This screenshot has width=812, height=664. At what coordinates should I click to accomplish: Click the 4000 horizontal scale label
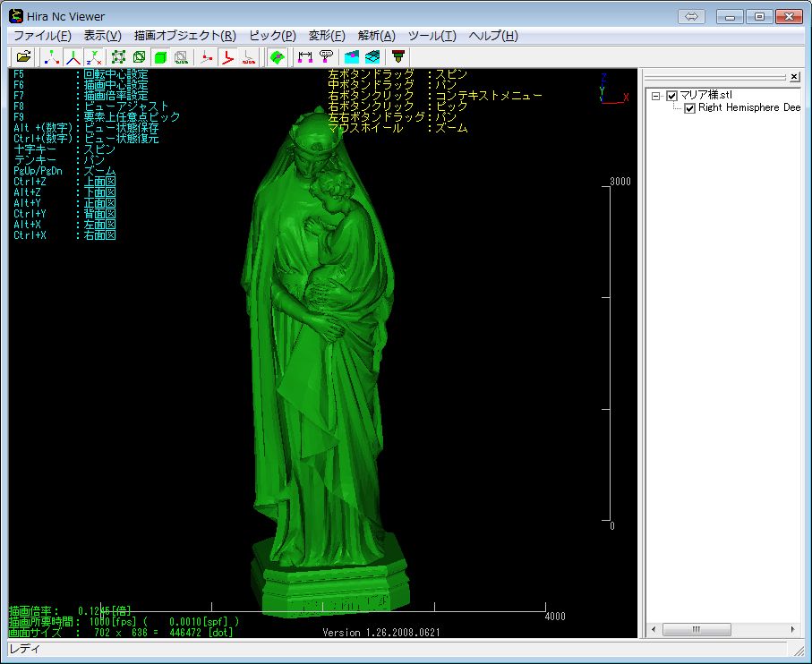pyautogui.click(x=555, y=617)
